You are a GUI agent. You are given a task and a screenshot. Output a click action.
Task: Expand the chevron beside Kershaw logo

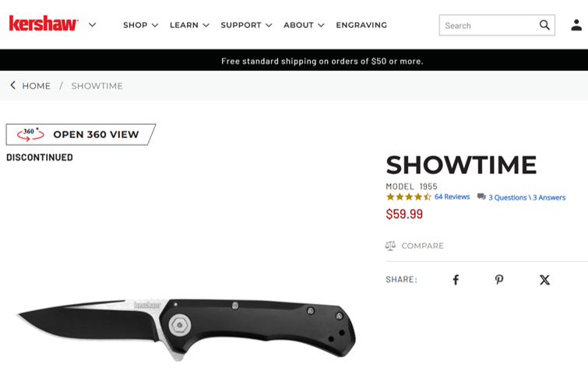click(92, 25)
